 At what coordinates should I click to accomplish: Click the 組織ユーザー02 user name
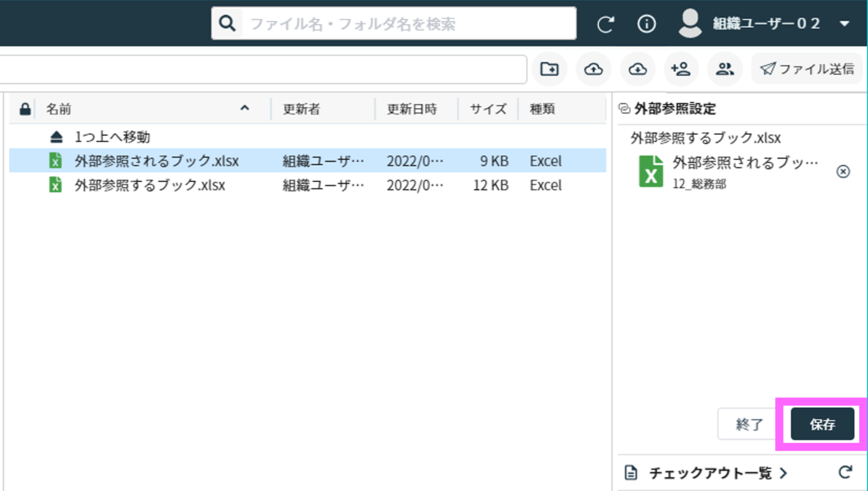766,24
